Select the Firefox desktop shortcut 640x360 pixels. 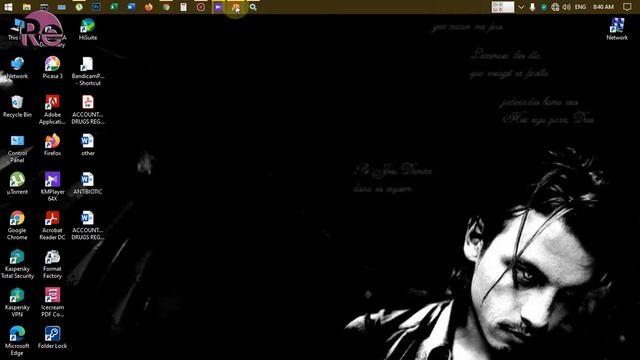click(x=52, y=145)
